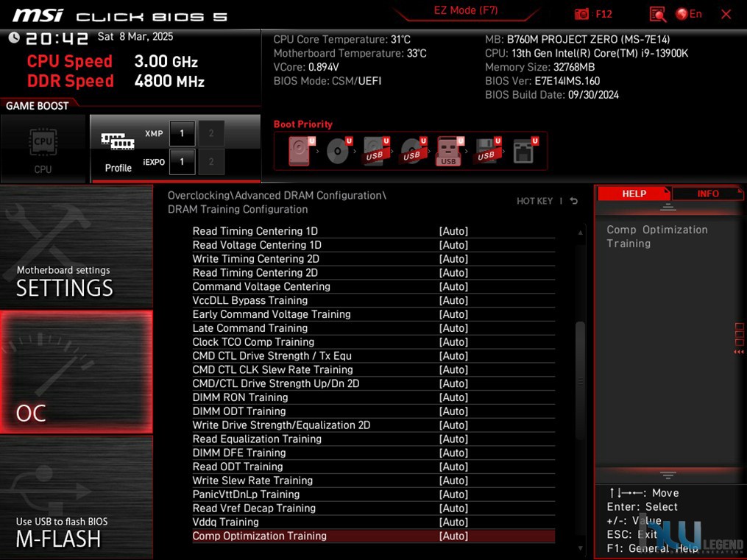This screenshot has width=747, height=560.
Task: Choose the USB hard drive boot device
Action: 375,150
